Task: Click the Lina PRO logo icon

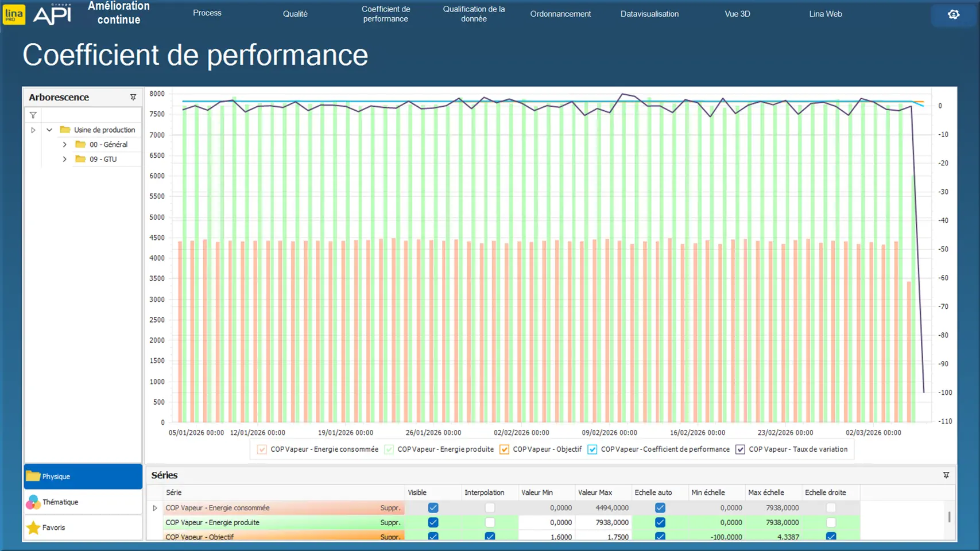Action: click(x=14, y=14)
